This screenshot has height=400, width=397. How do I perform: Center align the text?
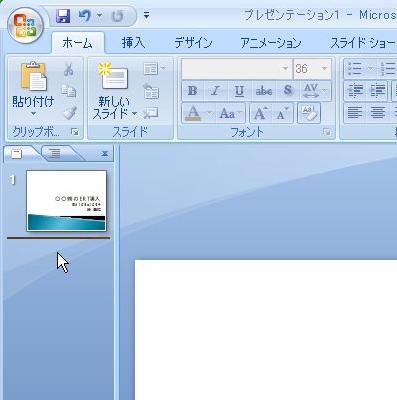tap(378, 113)
